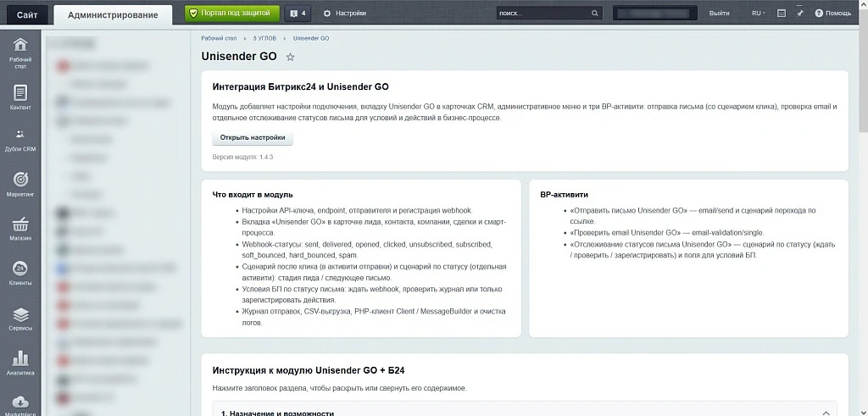
Task: Open the RU language dropdown
Action: (x=759, y=14)
